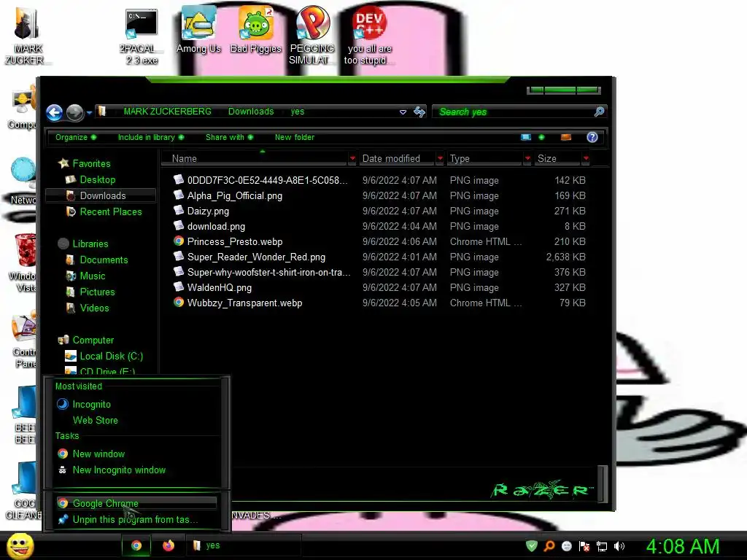The width and height of the screenshot is (747, 560).
Task: Select Favorites in the navigation pane
Action: point(91,164)
